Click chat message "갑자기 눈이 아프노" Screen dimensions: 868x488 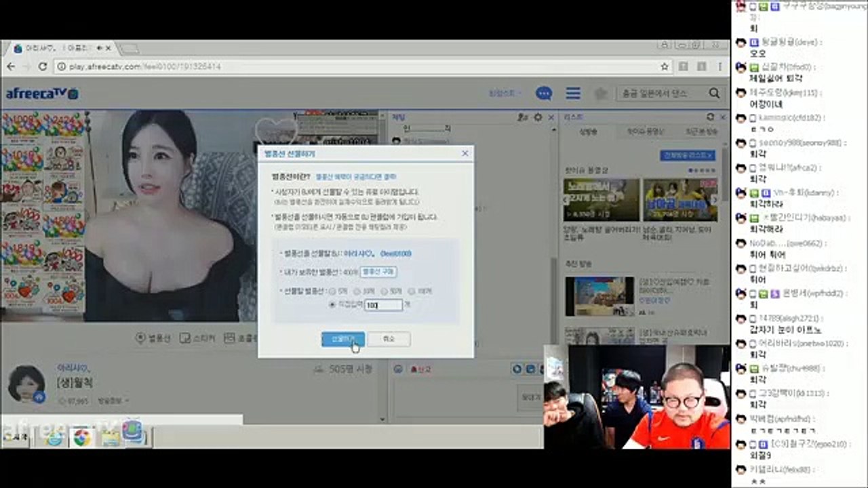785,329
